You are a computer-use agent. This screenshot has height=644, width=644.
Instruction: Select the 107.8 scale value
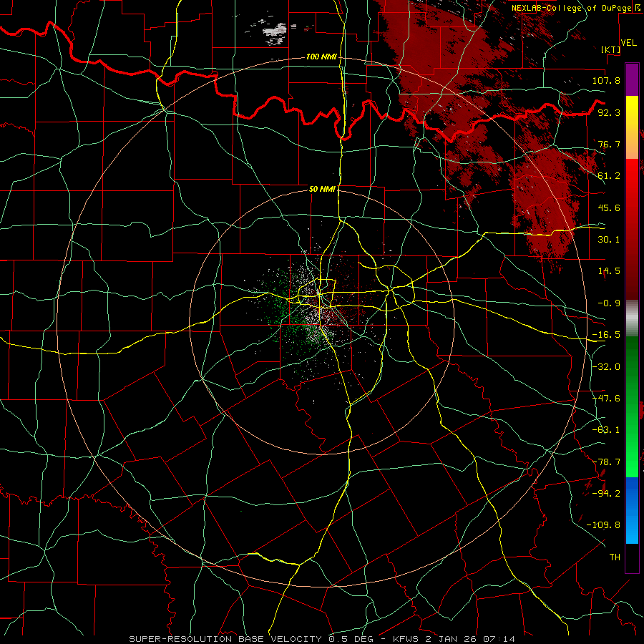pos(606,80)
